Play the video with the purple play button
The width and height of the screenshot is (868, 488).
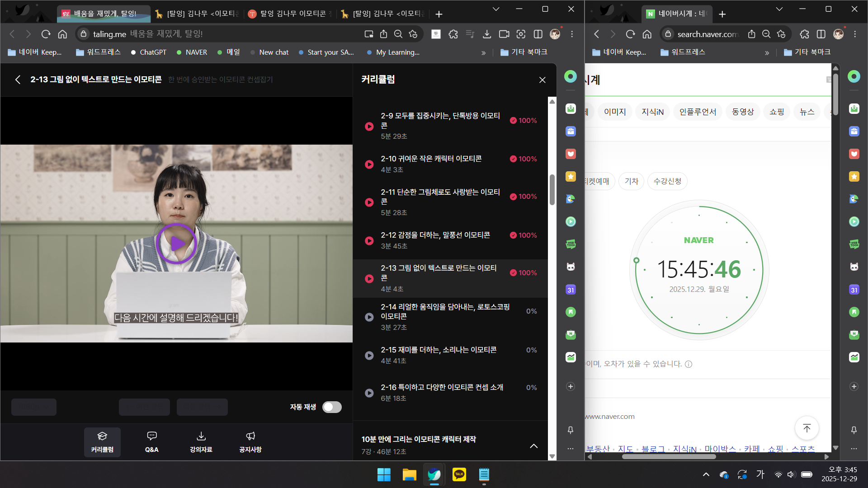point(176,244)
